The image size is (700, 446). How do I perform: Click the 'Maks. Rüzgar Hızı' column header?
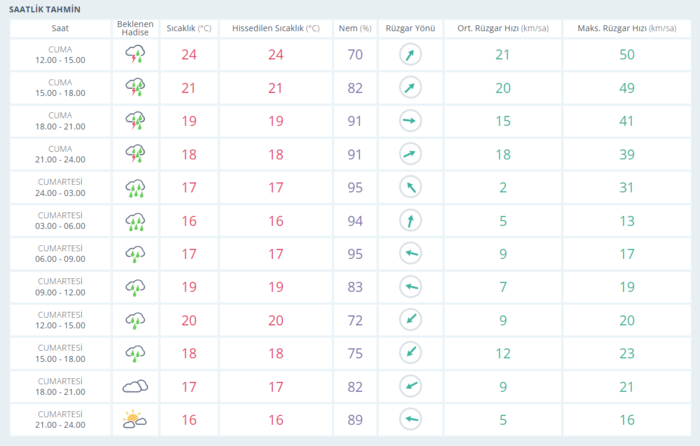click(627, 28)
